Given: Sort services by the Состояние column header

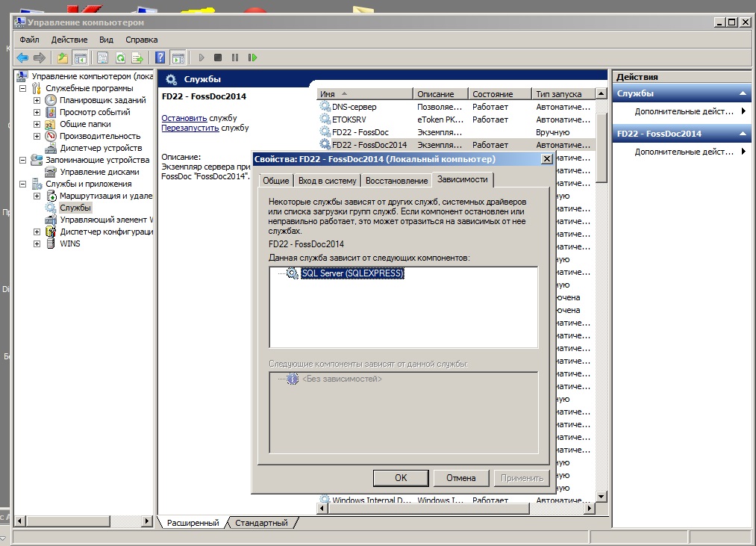Looking at the screenshot, I should point(499,94).
